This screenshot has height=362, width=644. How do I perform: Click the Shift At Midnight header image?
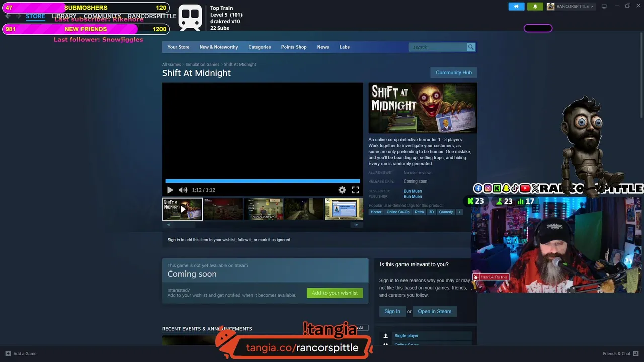click(423, 108)
